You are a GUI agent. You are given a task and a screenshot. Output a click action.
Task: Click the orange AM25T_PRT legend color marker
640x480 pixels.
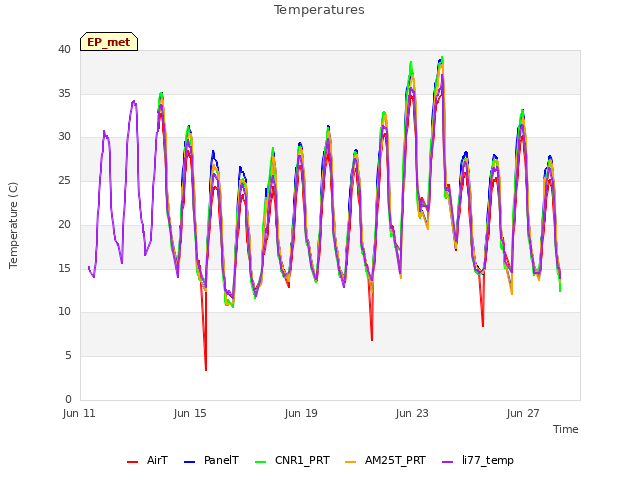point(351,462)
